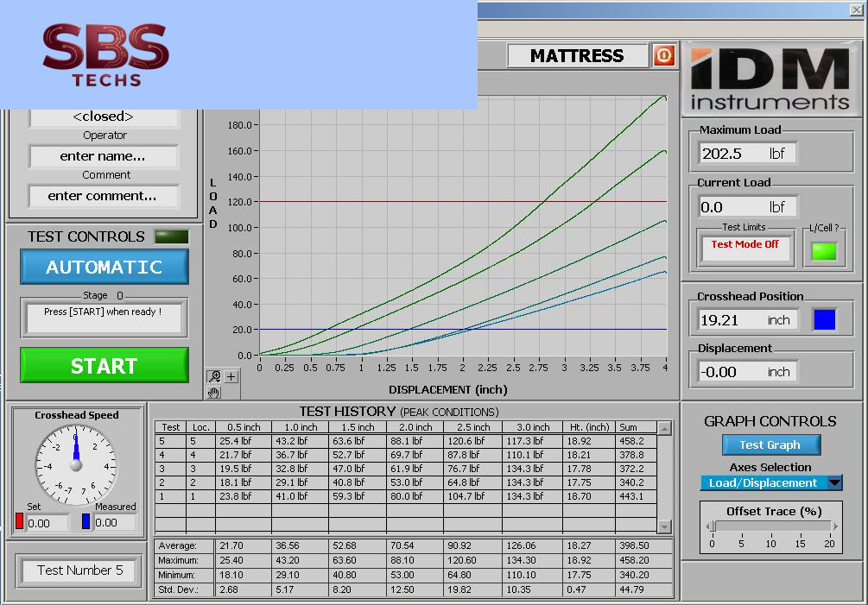Screen dimensions: 868x605
Task: Click the Crosshead Position value field
Action: (747, 319)
